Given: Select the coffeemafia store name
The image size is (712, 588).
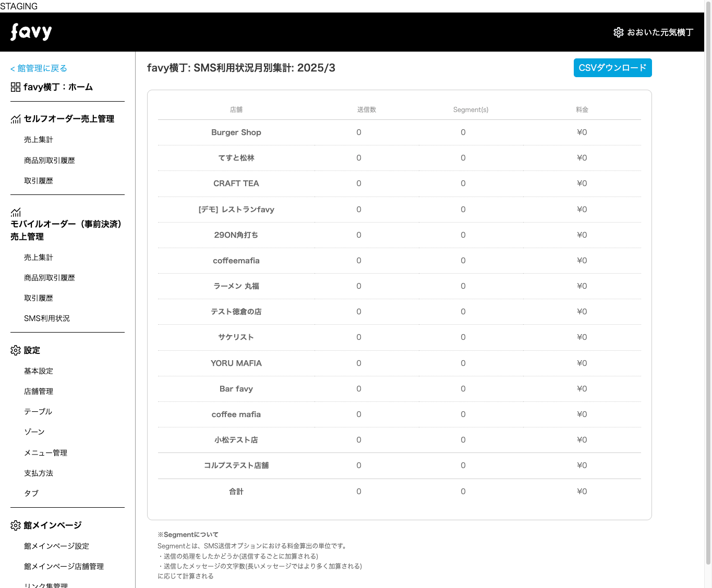Looking at the screenshot, I should (x=236, y=261).
